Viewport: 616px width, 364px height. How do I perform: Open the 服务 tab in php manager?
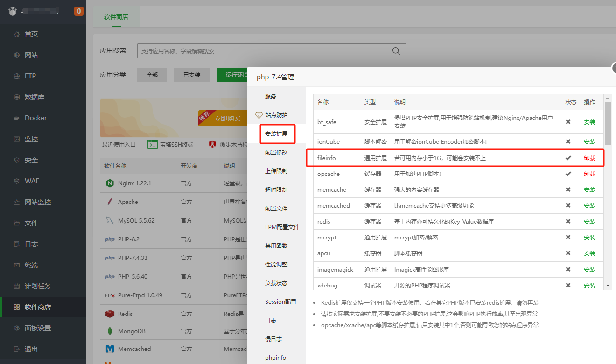coord(271,97)
